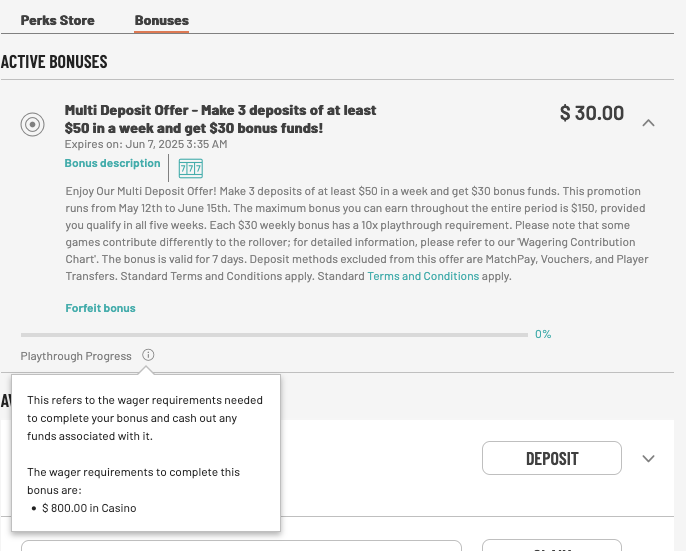The image size is (686, 551).
Task: Open the Bonus description link
Action: point(112,163)
